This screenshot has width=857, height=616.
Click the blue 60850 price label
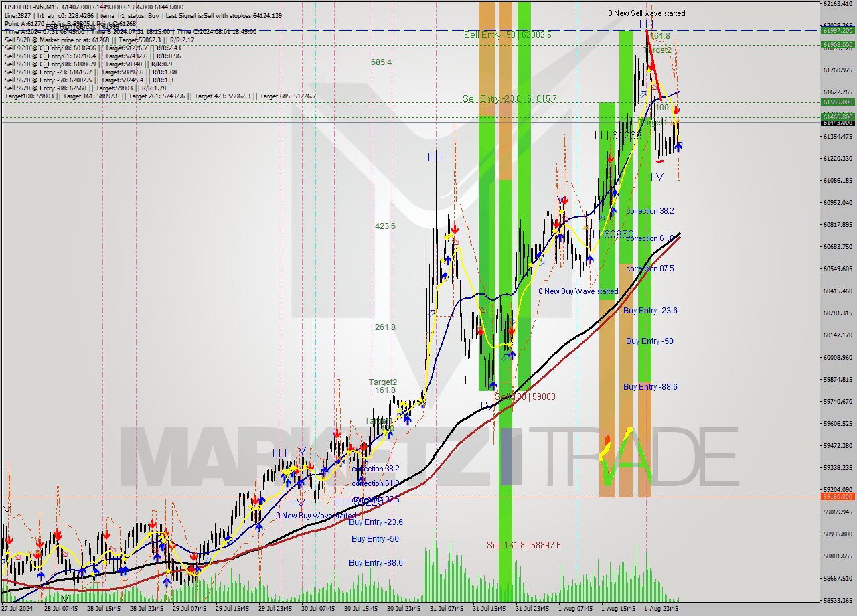(x=618, y=235)
